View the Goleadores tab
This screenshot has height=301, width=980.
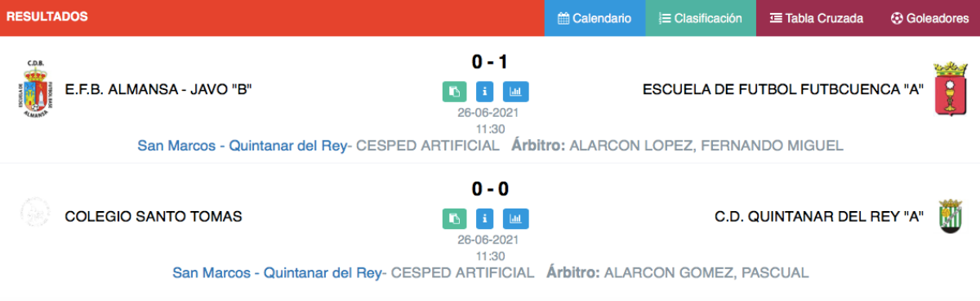pos(929,18)
